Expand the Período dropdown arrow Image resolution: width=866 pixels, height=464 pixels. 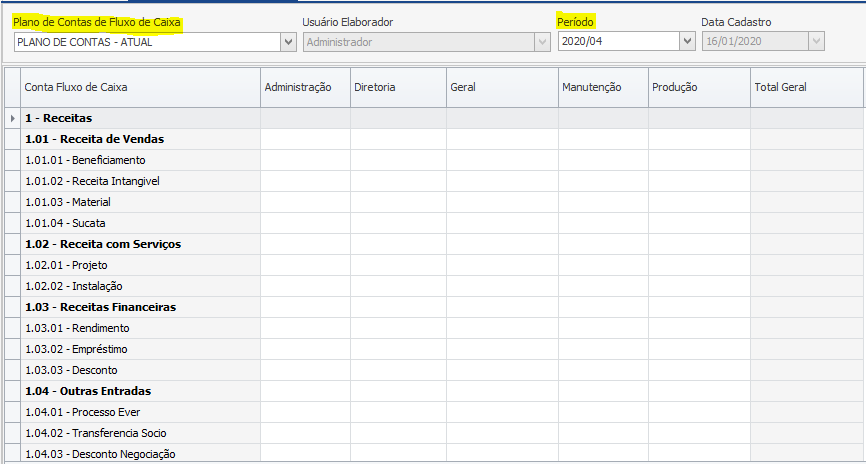(687, 41)
